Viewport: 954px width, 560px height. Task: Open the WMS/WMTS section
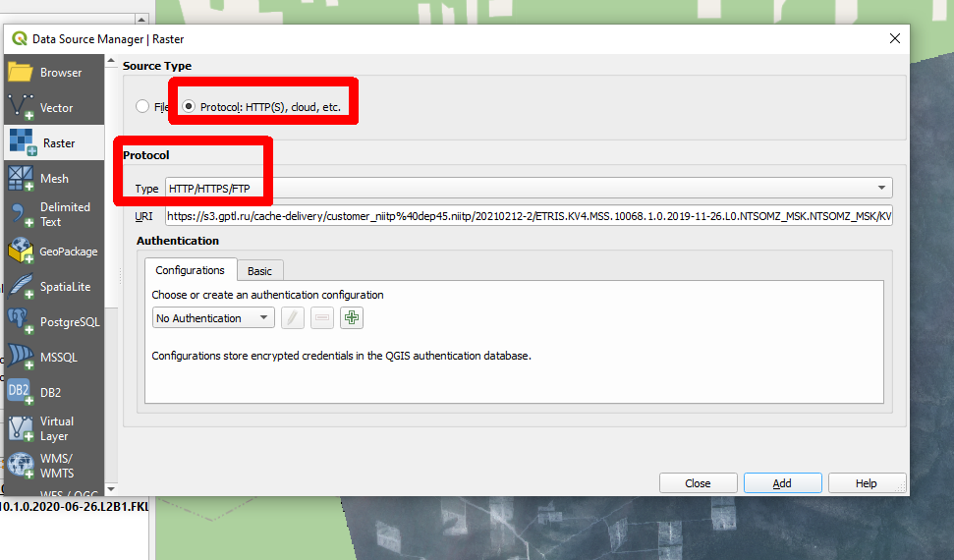click(x=54, y=465)
